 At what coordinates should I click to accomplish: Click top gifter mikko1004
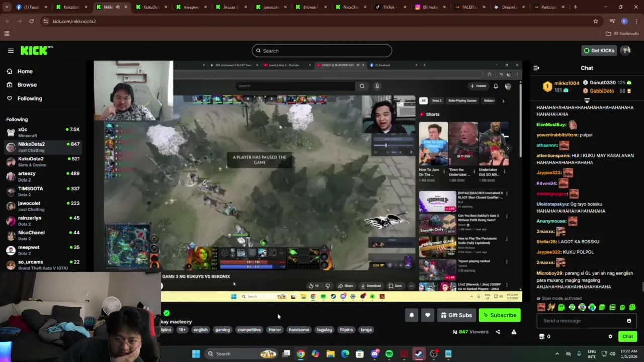click(x=567, y=83)
